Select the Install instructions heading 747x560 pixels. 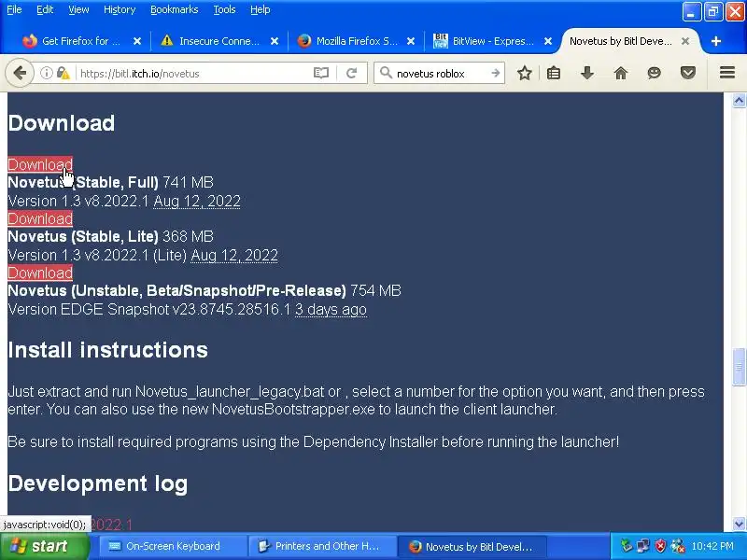[107, 350]
